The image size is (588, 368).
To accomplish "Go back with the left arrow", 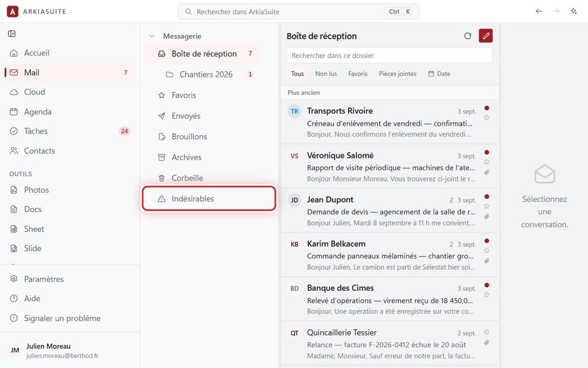I will (538, 11).
